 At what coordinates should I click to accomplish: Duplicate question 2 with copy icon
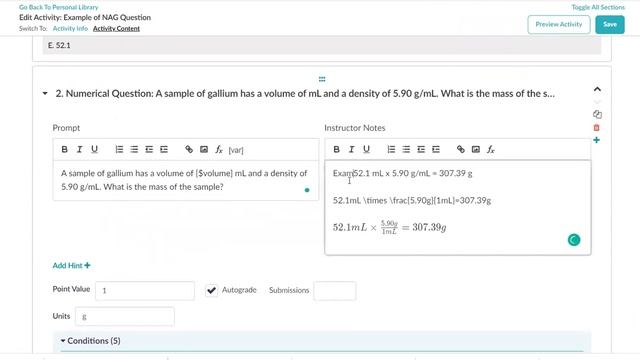pos(597,114)
